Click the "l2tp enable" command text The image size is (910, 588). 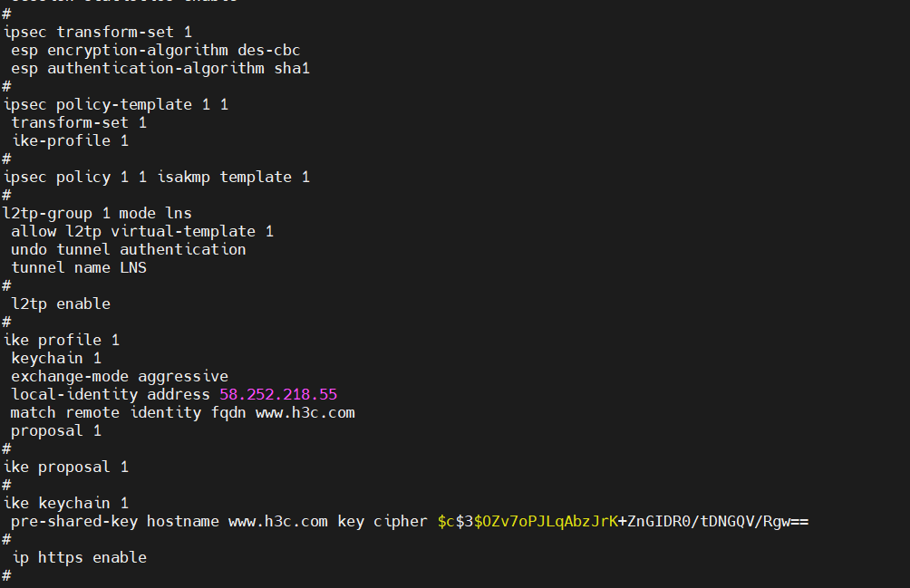(x=61, y=304)
